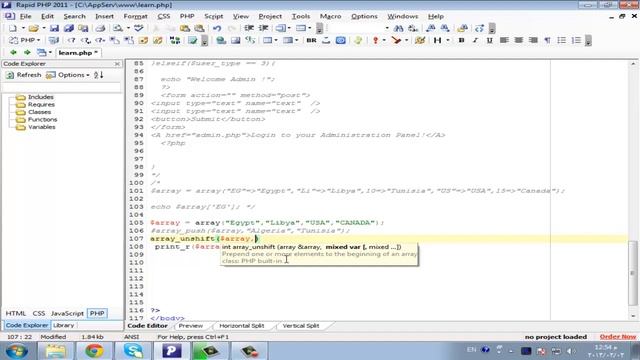Viewport: 640px width, 360px height.
Task: Open the heading H dropdown arrow
Action: point(448,40)
